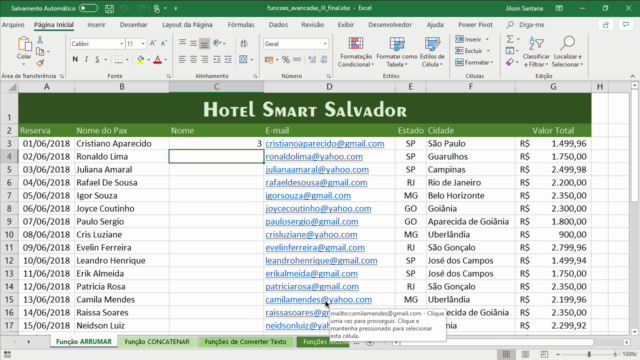Click the Increase Decimal icon
This screenshot has height=360, width=640.
[312, 60]
